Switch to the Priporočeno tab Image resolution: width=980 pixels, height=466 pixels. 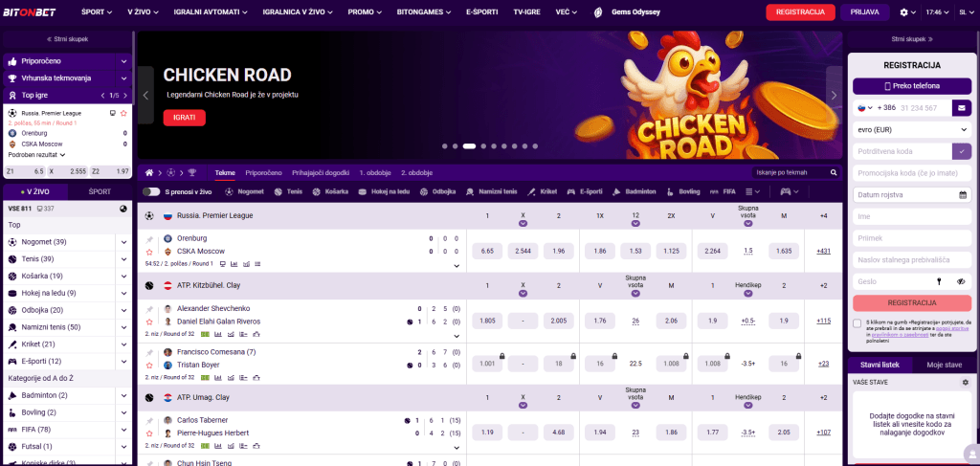click(x=264, y=172)
